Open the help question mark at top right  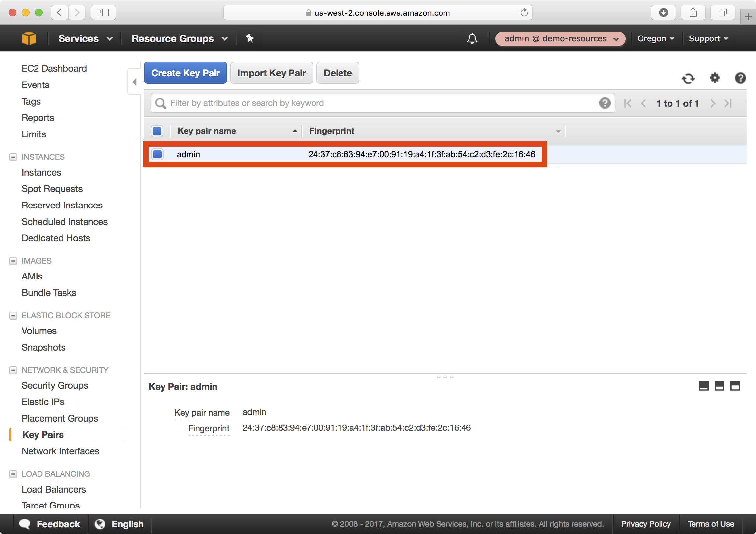click(740, 78)
